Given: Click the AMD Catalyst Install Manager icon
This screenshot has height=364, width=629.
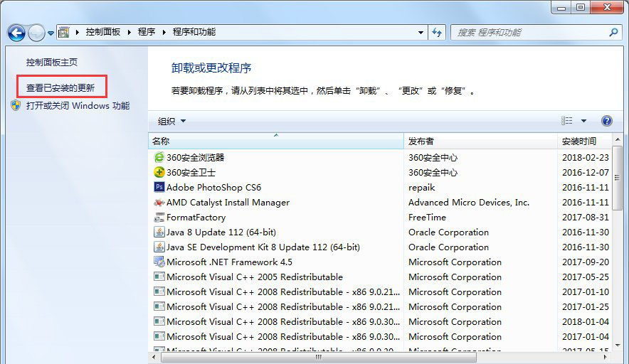Looking at the screenshot, I should coord(159,202).
